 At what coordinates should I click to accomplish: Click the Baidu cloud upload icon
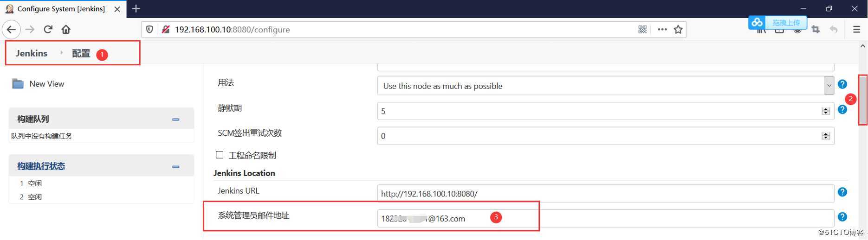point(758,22)
